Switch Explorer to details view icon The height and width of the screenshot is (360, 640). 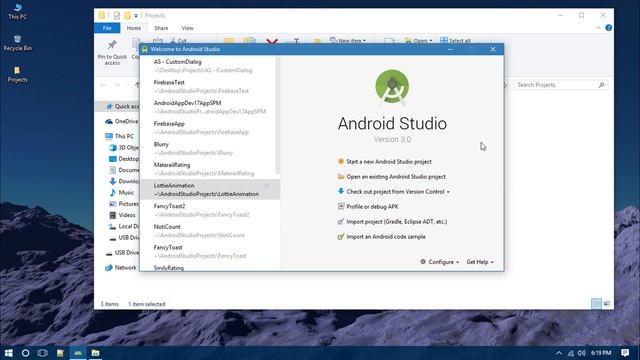[596, 304]
